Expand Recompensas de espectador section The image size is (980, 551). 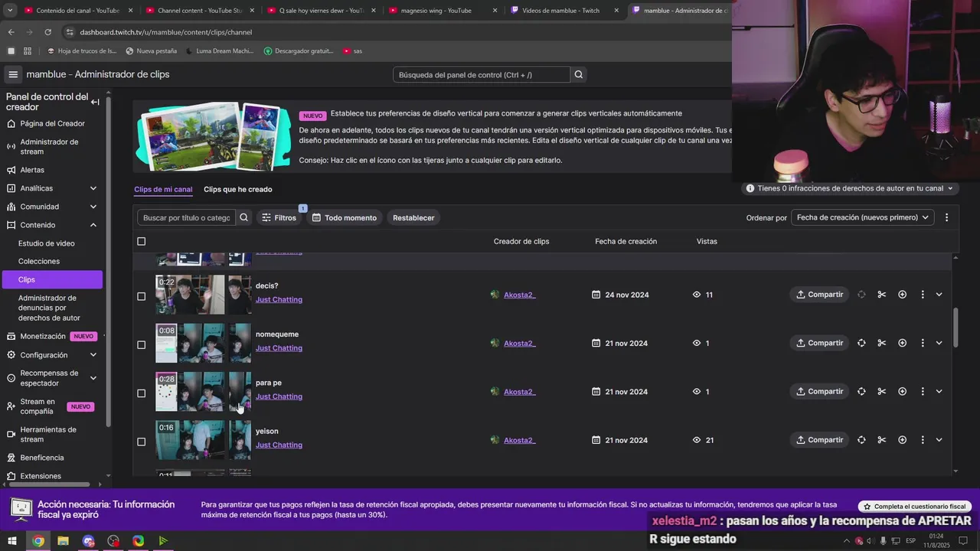coord(93,378)
